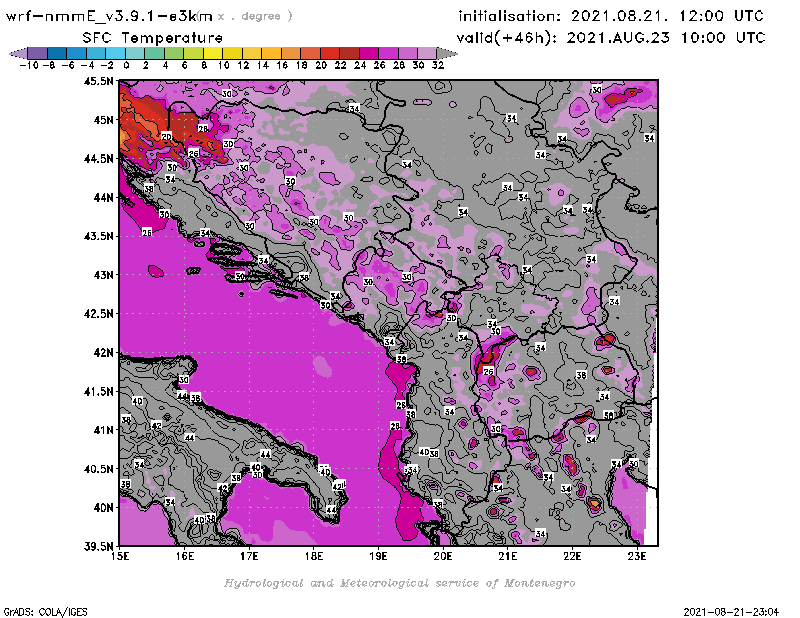Click the '20E' longitude label
Viewport: 800px width, 618px height.
[443, 556]
